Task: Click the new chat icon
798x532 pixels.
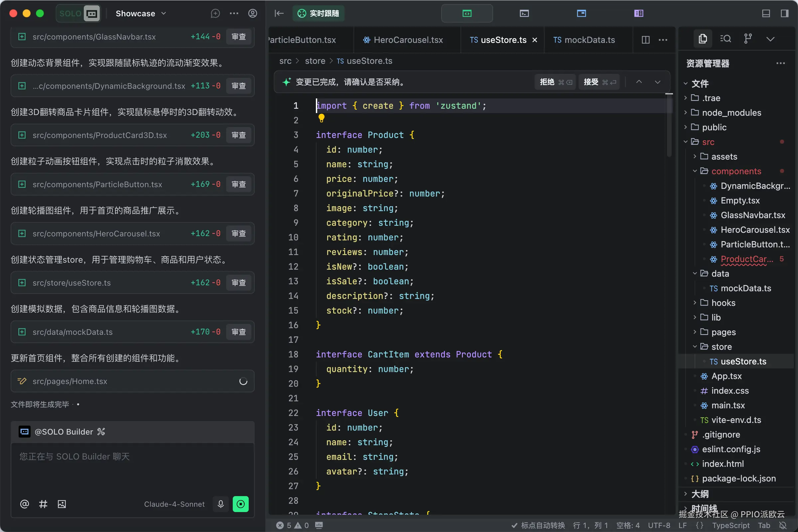Action: click(x=215, y=14)
